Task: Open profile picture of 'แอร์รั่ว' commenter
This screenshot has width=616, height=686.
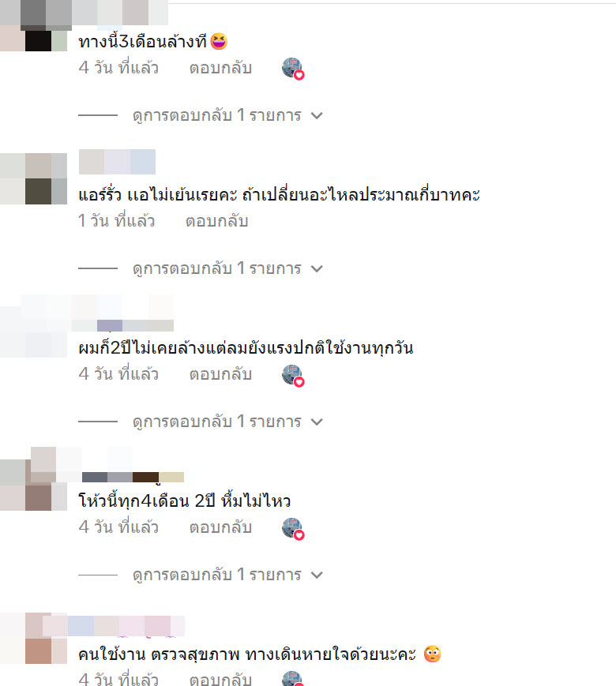Action: [x=34, y=178]
